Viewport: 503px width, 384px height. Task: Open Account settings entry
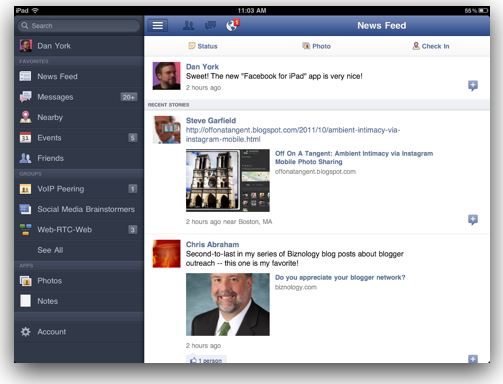tap(79, 332)
